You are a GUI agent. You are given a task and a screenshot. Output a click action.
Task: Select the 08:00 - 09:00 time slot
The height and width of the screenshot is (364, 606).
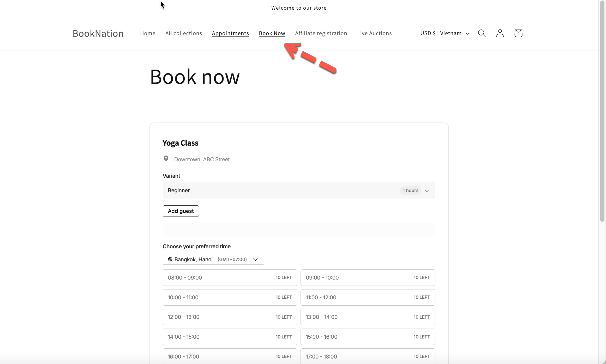(x=230, y=277)
